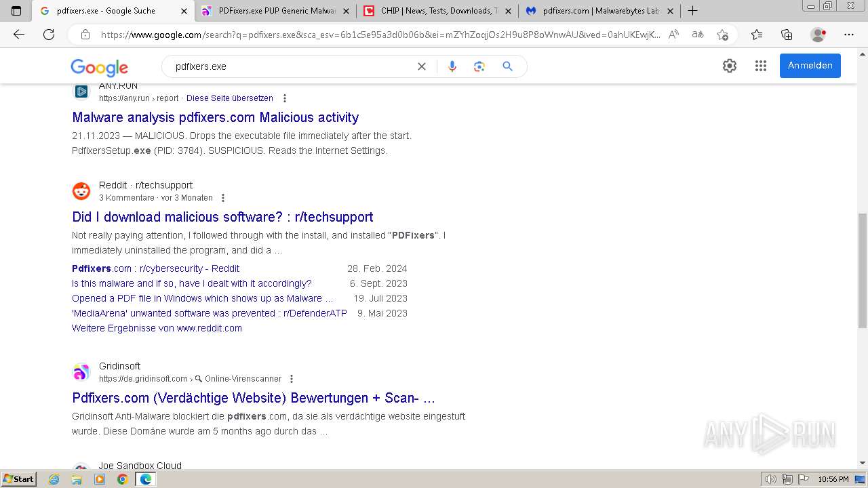The height and width of the screenshot is (488, 868).
Task: Click the Google search input field
Action: pyautogui.click(x=292, y=66)
